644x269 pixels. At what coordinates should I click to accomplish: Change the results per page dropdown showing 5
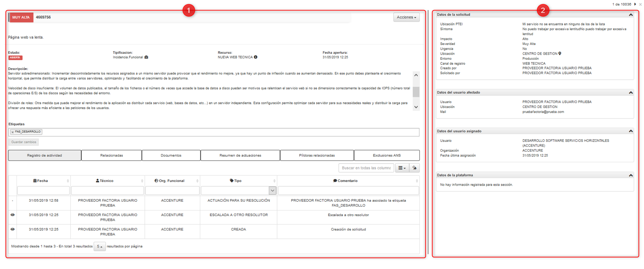pyautogui.click(x=100, y=247)
